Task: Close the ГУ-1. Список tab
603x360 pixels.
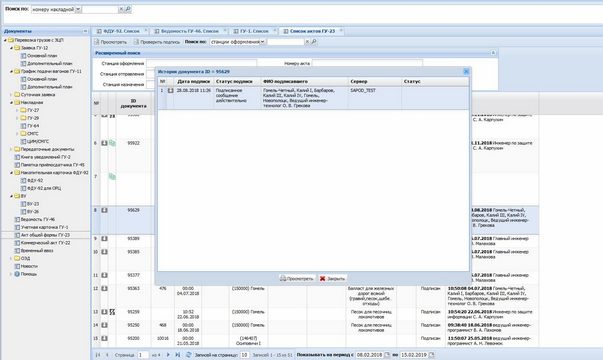Action: [275, 30]
